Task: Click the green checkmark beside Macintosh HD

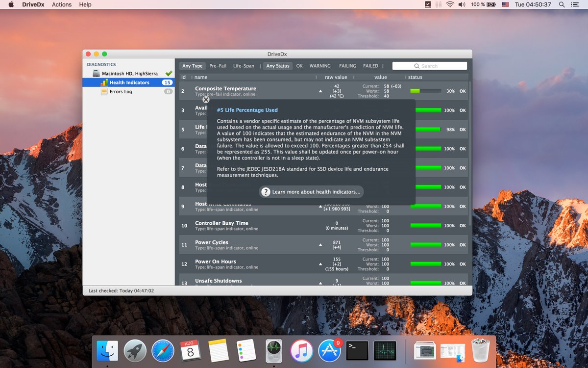Action: pos(169,73)
